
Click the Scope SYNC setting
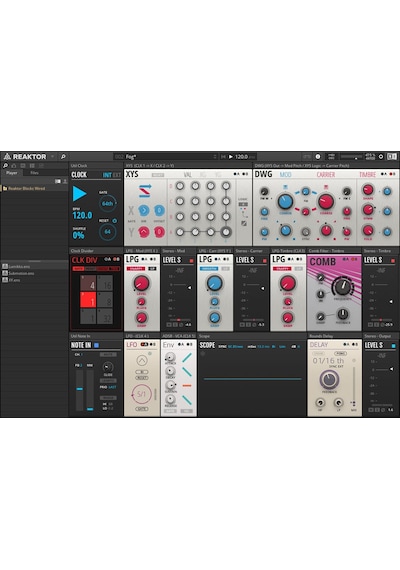(x=231, y=346)
